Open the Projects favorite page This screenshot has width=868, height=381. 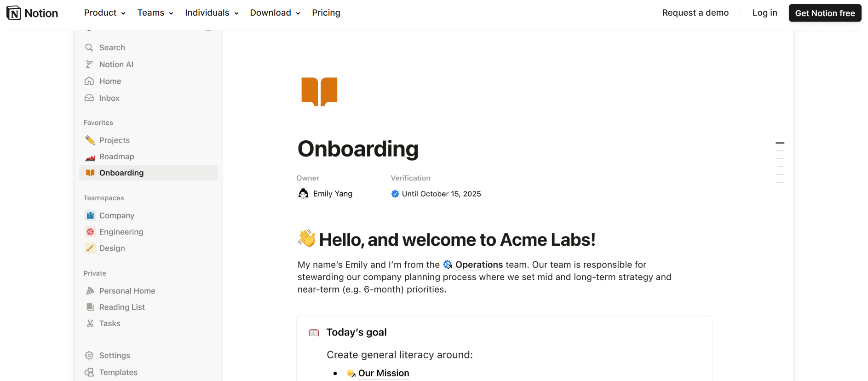click(x=114, y=140)
